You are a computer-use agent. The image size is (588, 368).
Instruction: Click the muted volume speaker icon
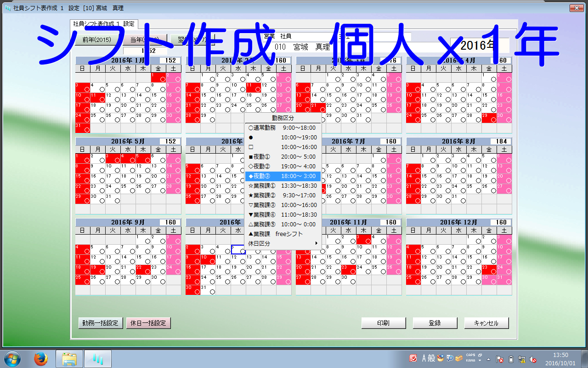(533, 359)
